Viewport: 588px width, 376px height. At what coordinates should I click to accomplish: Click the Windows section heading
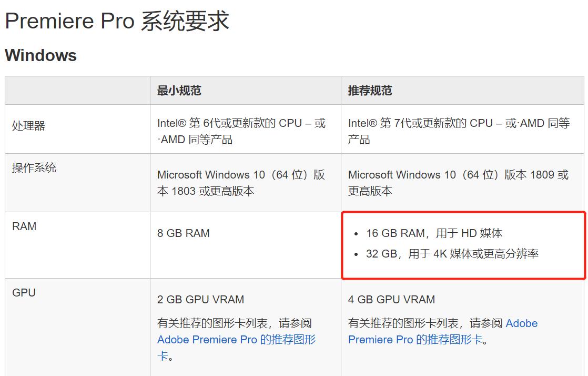point(41,55)
